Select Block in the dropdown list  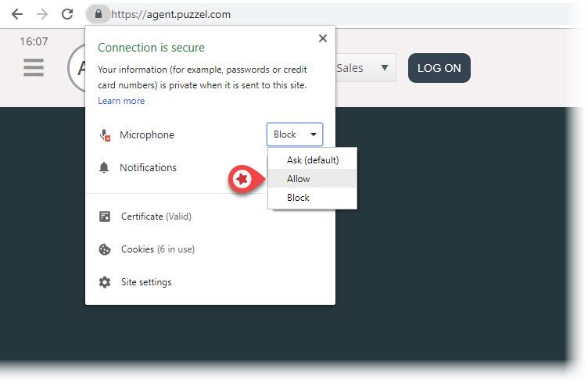click(x=299, y=198)
